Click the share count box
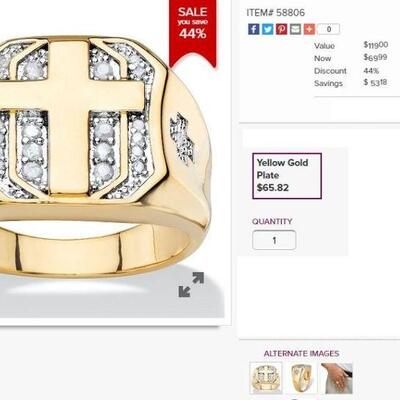This screenshot has width=400, height=400. [329, 29]
